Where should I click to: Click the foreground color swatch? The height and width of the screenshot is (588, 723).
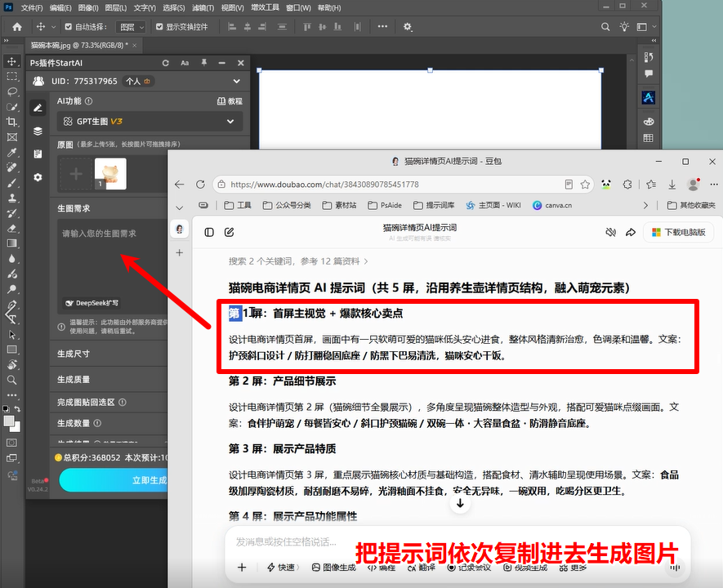(9, 421)
